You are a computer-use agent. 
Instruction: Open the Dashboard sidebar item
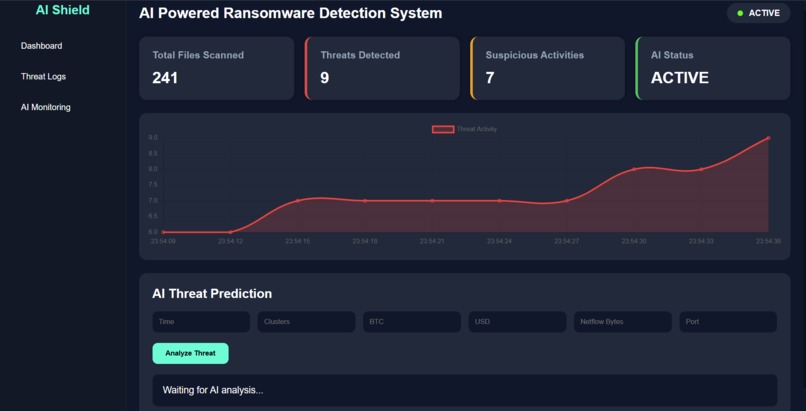41,46
